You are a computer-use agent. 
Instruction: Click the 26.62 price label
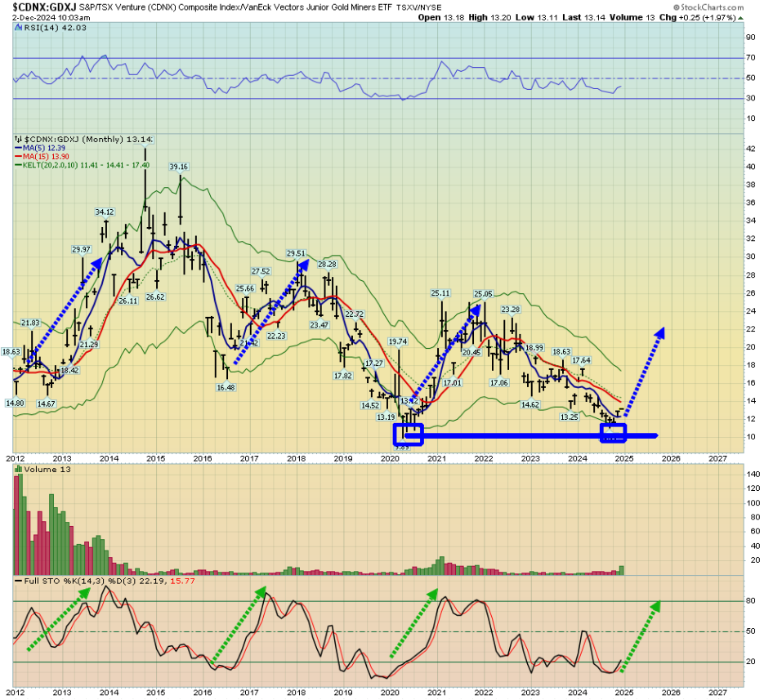(155, 296)
